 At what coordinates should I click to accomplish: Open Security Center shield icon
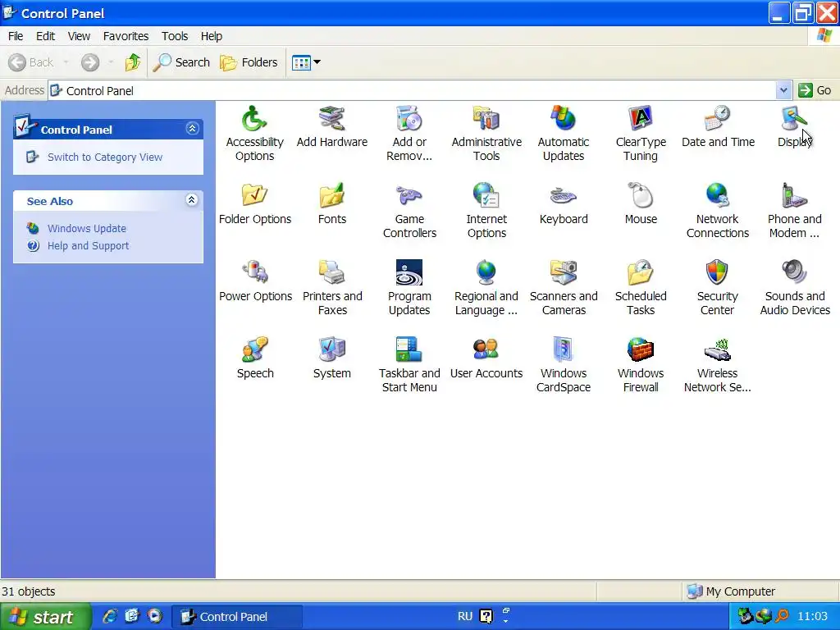point(718,272)
